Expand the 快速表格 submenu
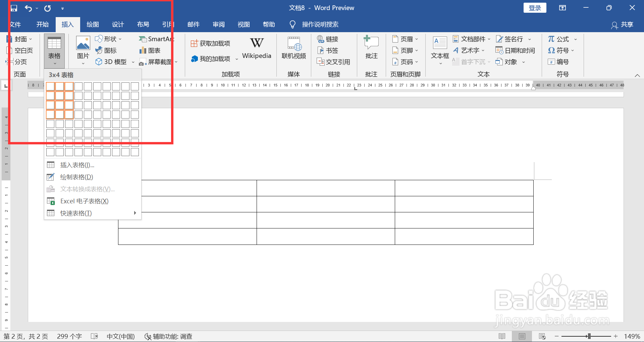Image resolution: width=644 pixels, height=342 pixels. tap(76, 213)
